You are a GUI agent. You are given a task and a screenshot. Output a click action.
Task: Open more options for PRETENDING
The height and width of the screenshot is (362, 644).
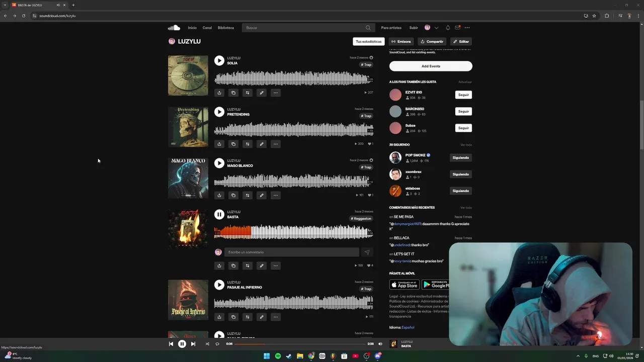[275, 144]
